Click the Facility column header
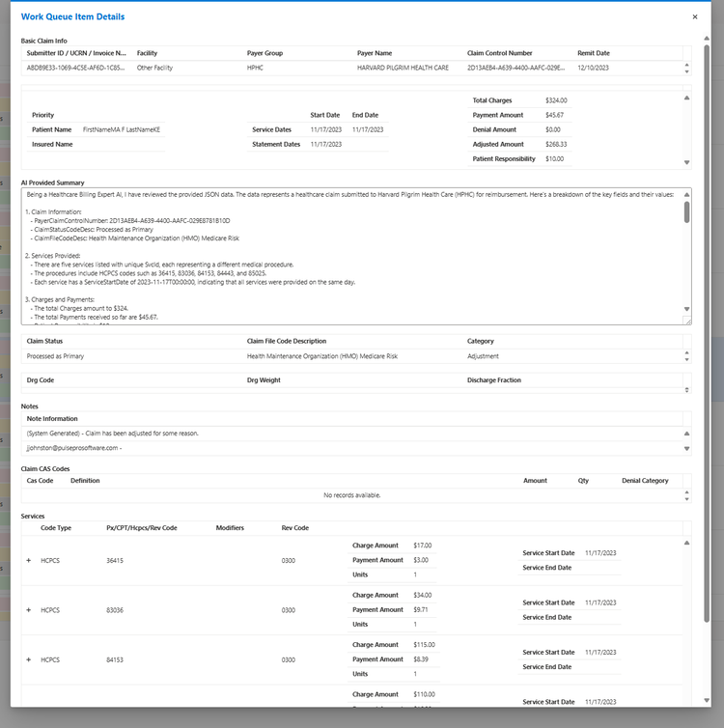Image resolution: width=724 pixels, height=728 pixels. pos(147,53)
